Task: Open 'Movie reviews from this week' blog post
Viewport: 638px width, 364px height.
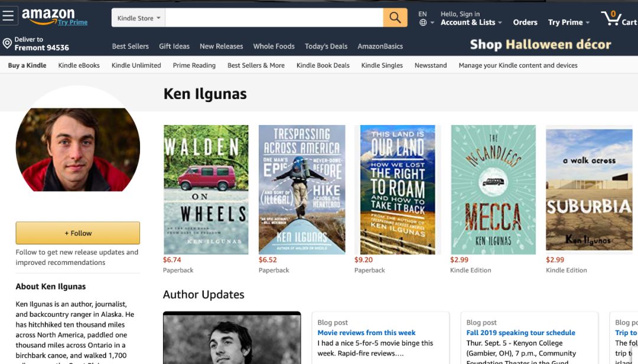Action: (x=366, y=333)
